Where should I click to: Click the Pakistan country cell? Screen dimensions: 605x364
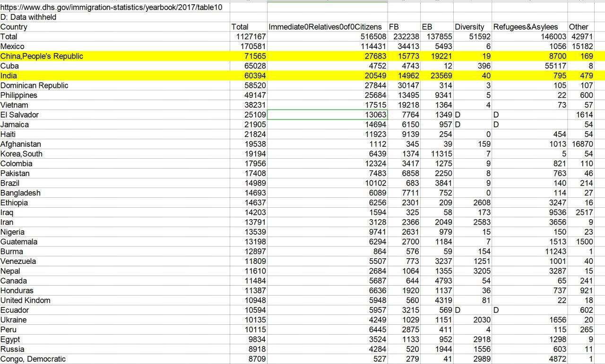pyautogui.click(x=115, y=173)
